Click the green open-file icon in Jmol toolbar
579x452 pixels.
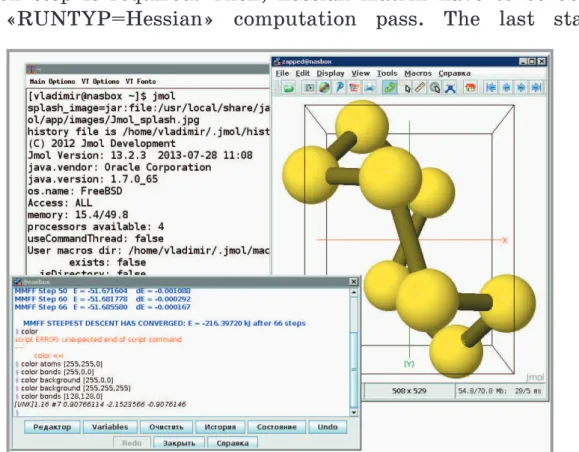(288, 88)
